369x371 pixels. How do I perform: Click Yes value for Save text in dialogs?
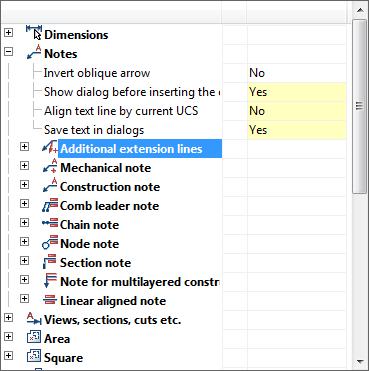[297, 130]
